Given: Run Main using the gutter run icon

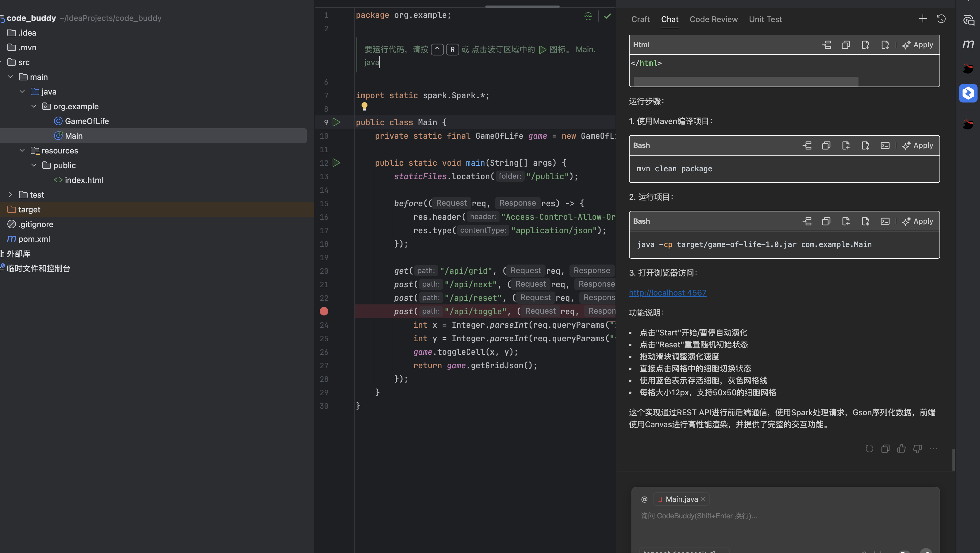Looking at the screenshot, I should [x=336, y=122].
